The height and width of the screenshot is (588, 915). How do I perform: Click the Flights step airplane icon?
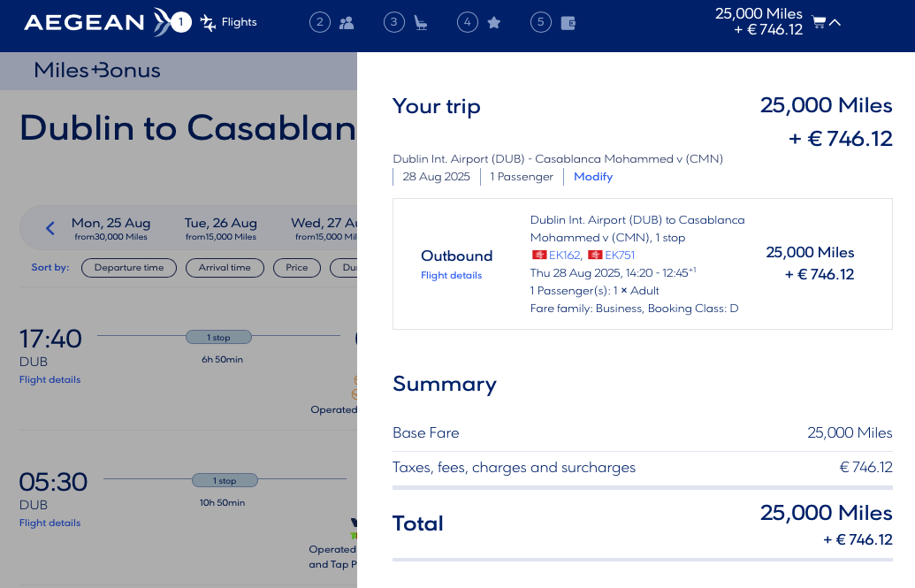point(209,23)
